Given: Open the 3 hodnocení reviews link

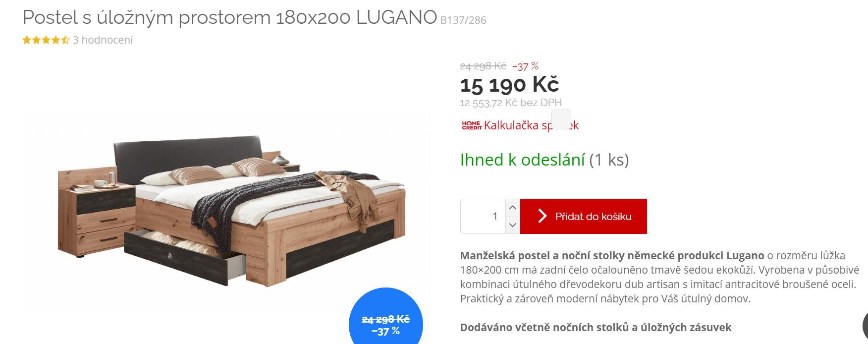Looking at the screenshot, I should click(x=103, y=40).
